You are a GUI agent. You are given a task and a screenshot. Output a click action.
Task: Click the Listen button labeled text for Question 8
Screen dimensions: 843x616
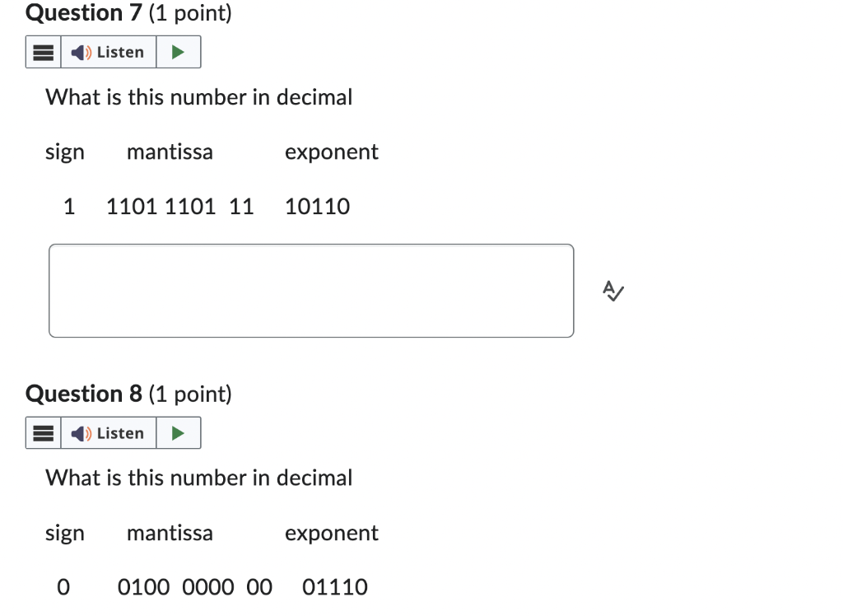[x=121, y=433]
